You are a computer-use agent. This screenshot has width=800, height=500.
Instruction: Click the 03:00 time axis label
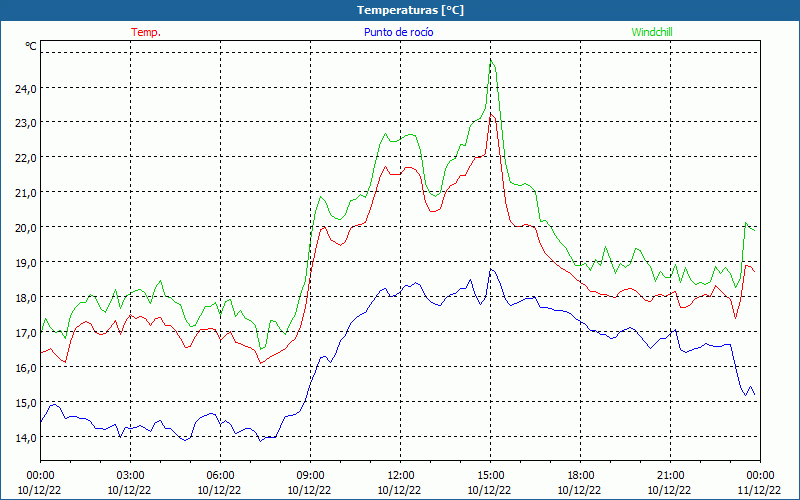point(130,476)
